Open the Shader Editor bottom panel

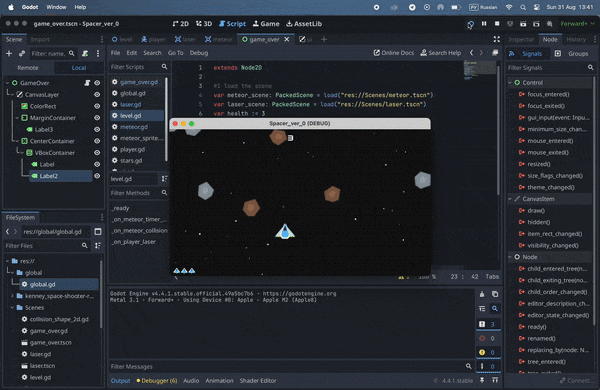click(258, 381)
